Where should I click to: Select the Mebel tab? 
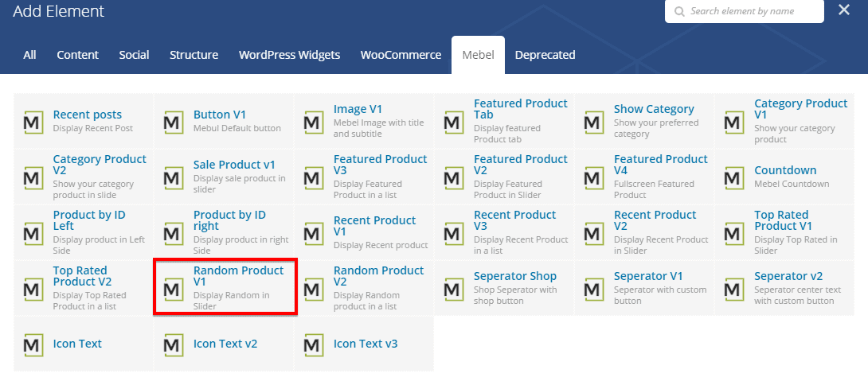[479, 55]
